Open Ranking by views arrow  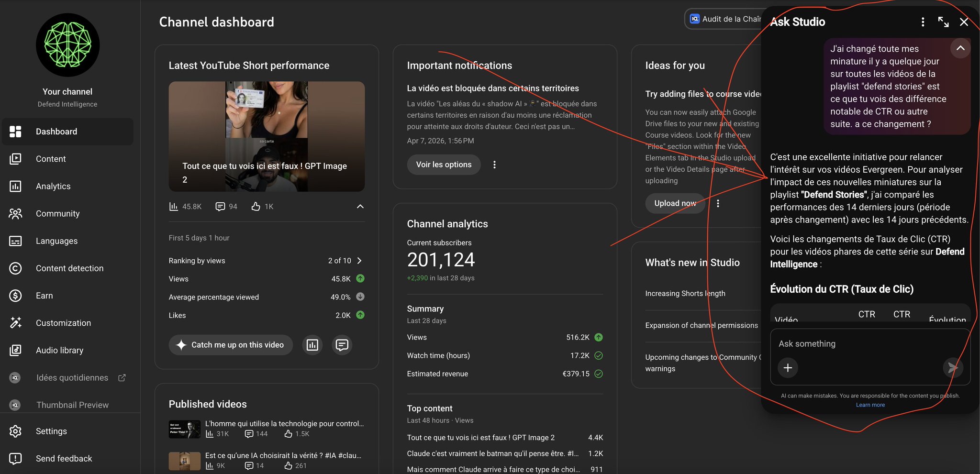(359, 261)
